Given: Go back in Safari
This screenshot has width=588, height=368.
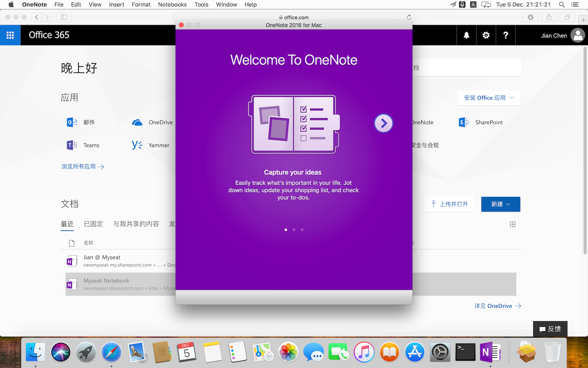Looking at the screenshot, I should click(x=37, y=17).
